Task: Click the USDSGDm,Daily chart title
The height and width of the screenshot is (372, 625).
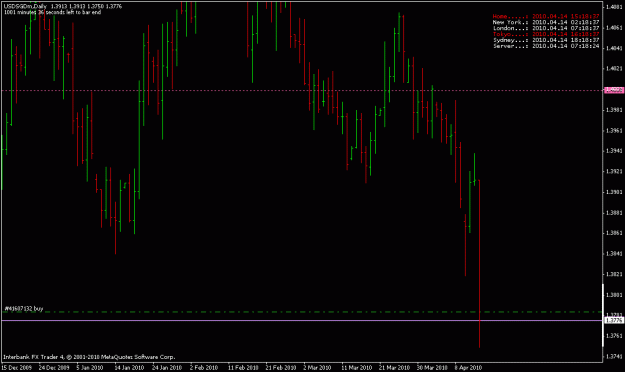Action: click(x=26, y=6)
